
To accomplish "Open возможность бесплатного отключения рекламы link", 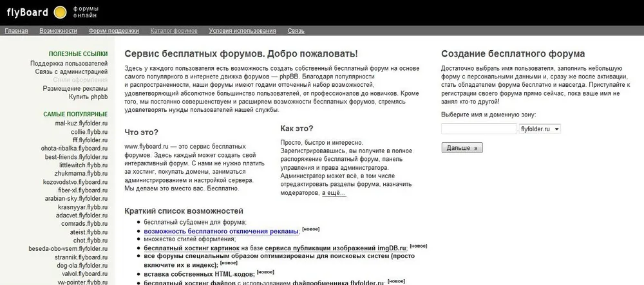I will pos(221,231).
